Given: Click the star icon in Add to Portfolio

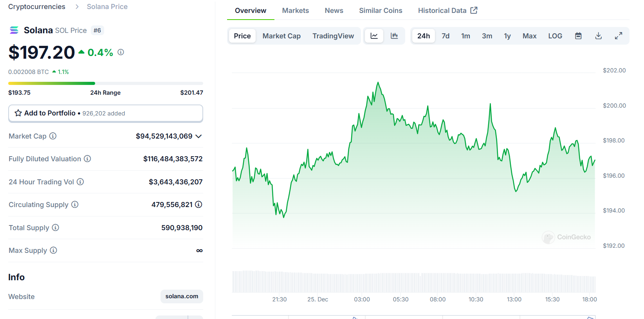Looking at the screenshot, I should [18, 113].
